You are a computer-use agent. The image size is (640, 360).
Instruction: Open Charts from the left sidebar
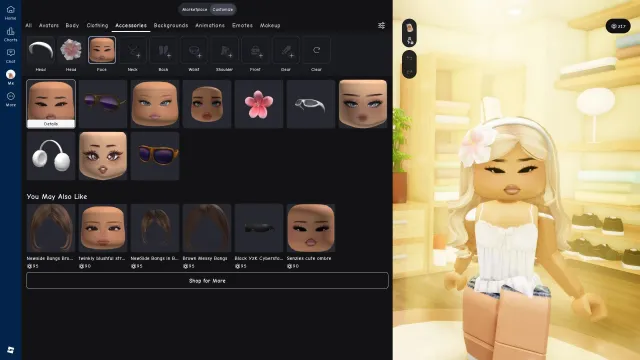11,34
